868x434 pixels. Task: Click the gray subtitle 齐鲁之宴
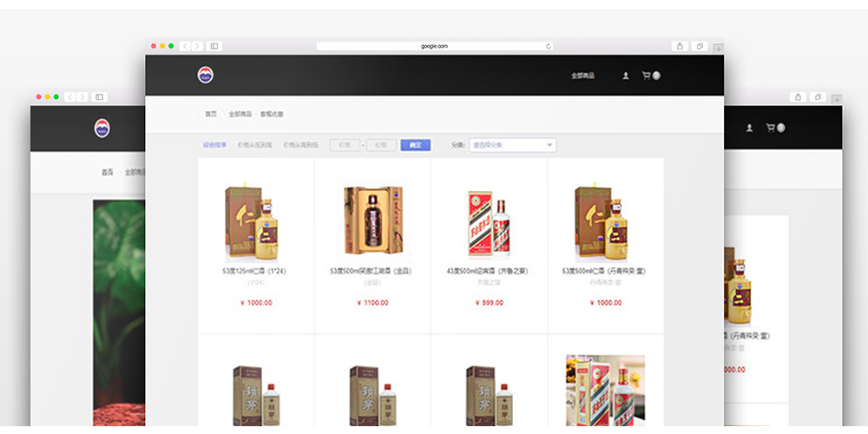(489, 282)
